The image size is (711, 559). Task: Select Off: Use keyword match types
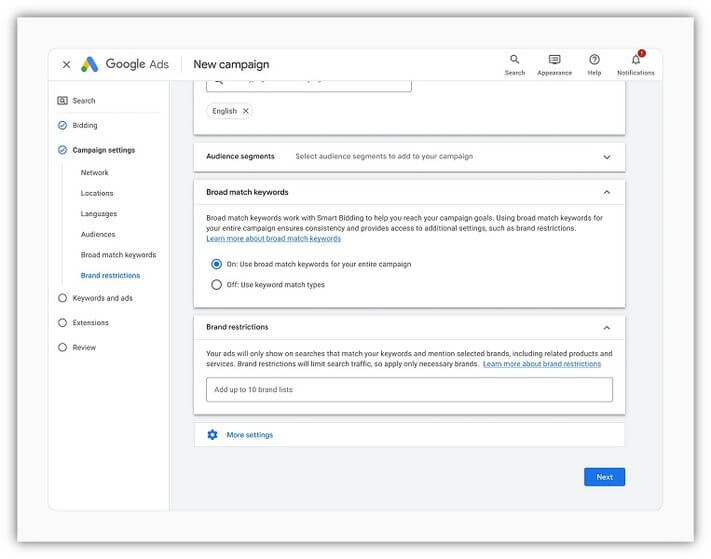[217, 285]
